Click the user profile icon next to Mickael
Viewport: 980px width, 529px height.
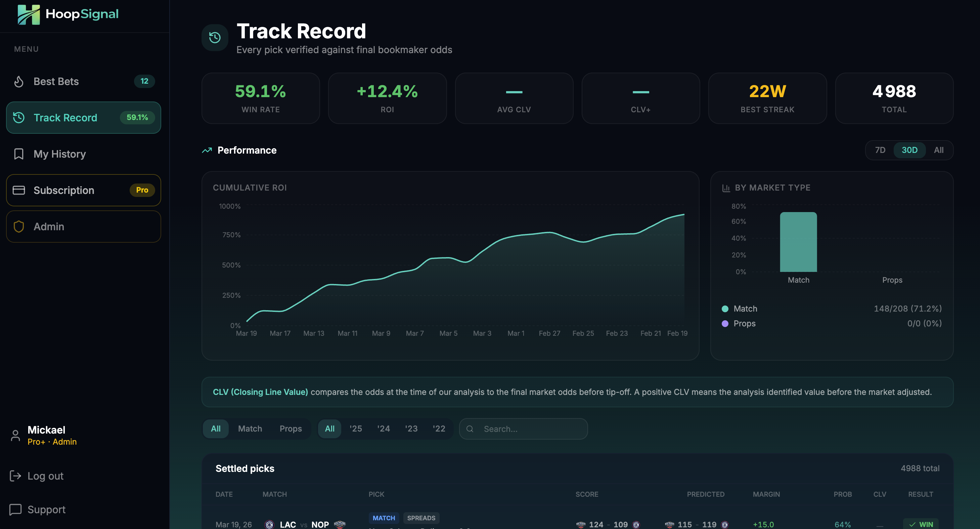pos(15,436)
